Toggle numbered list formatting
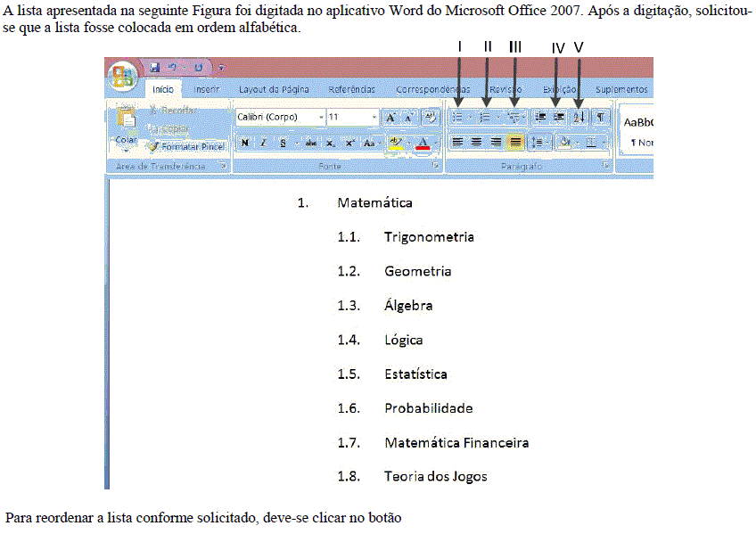This screenshot has width=756, height=534. point(486,117)
